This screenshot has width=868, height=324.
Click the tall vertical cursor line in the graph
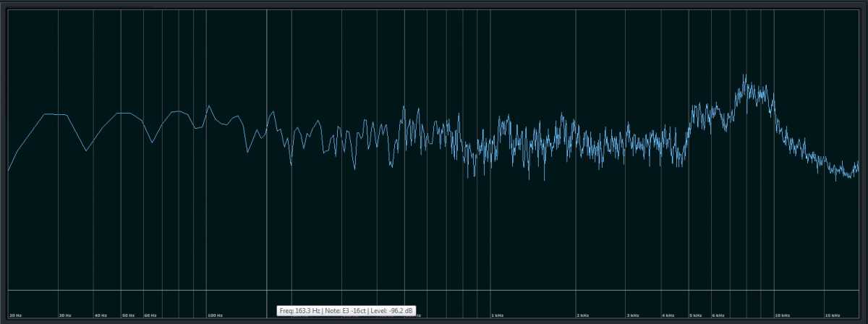click(267, 217)
